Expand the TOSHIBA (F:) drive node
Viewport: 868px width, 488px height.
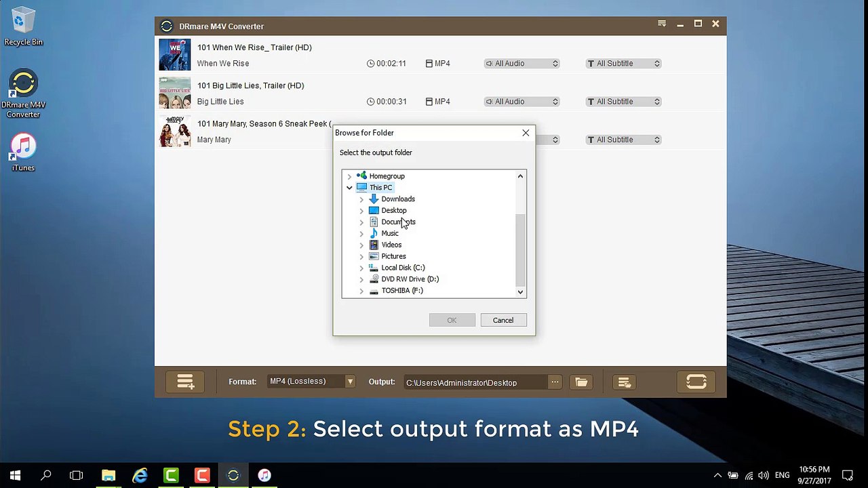[361, 291]
